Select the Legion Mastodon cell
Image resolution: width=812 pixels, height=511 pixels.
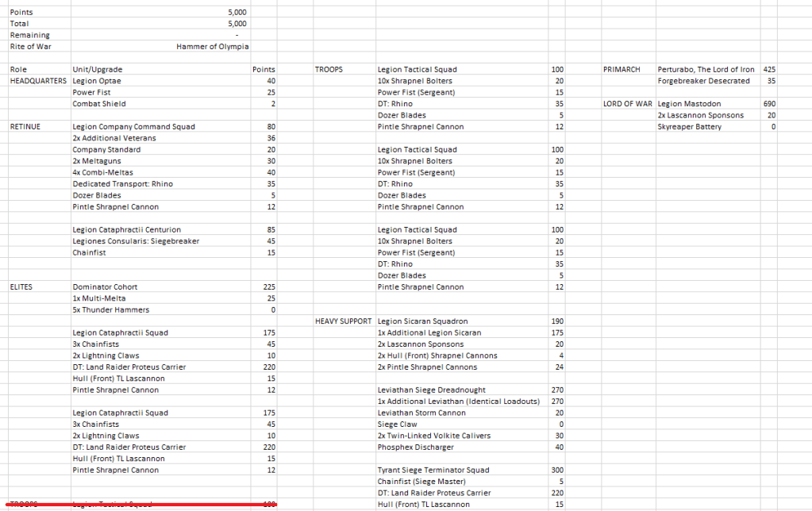[x=689, y=104]
